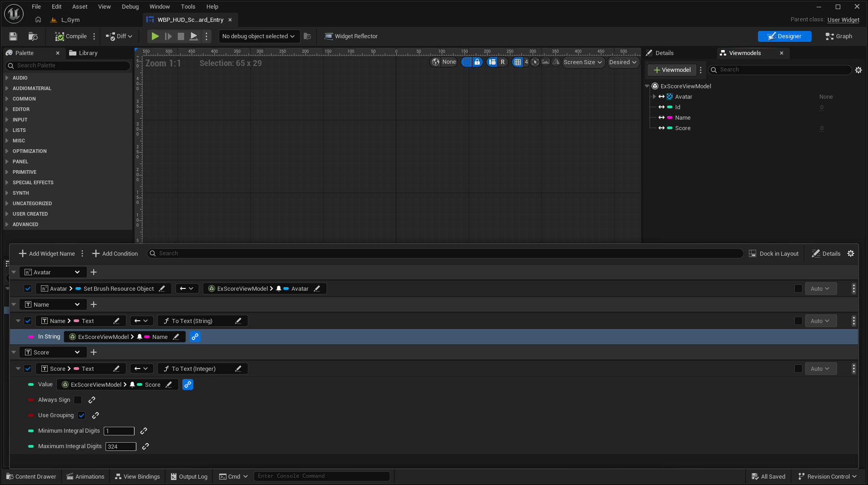Open the Asset menu
868x485 pixels.
click(x=80, y=7)
